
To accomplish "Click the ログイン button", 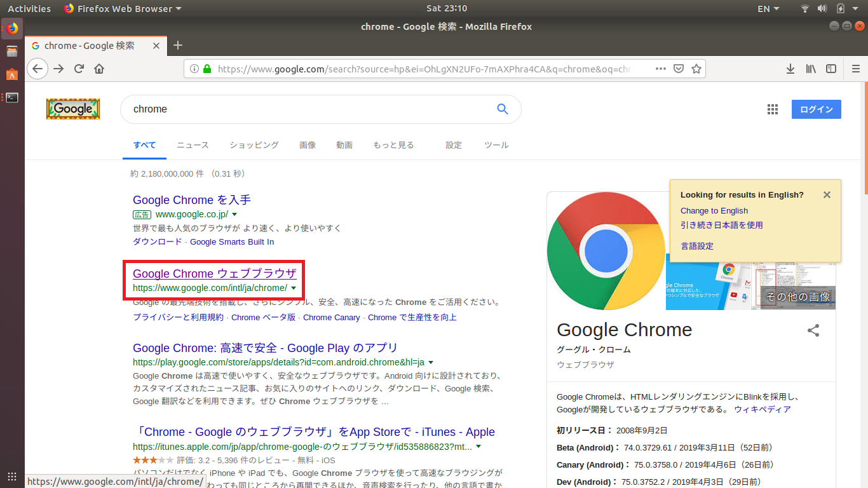I will 817,109.
